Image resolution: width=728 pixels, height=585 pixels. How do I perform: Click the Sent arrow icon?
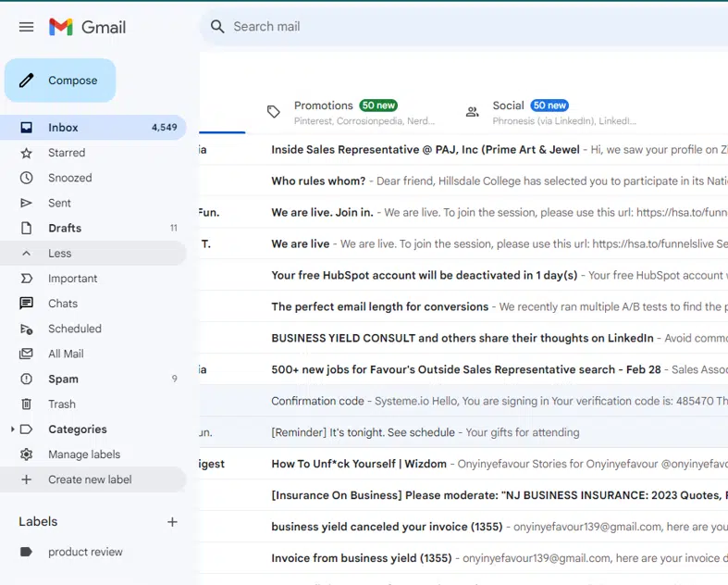pyautogui.click(x=27, y=203)
